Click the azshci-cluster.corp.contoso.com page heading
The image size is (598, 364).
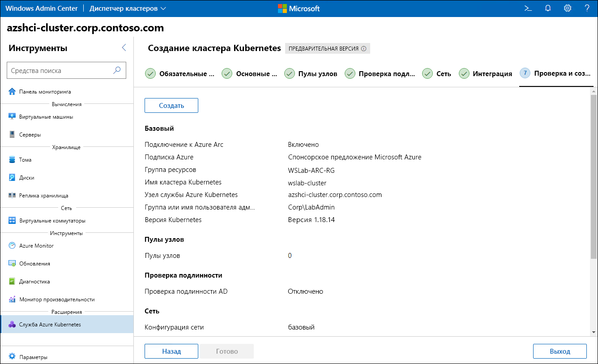pos(85,28)
